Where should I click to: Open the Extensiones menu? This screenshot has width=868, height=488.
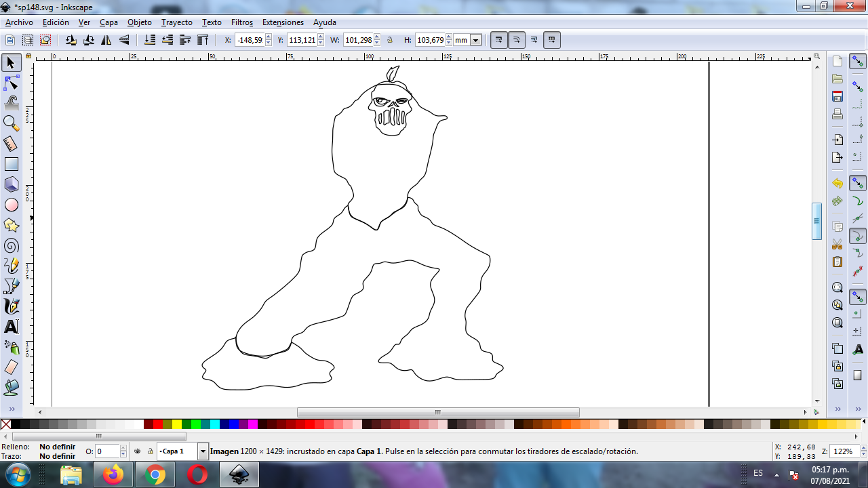pyautogui.click(x=283, y=22)
